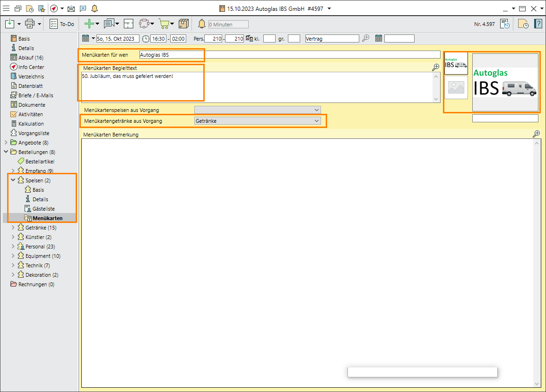The width and height of the screenshot is (546, 392).
Task: Click the package box icon in toolbar
Action: [183, 24]
